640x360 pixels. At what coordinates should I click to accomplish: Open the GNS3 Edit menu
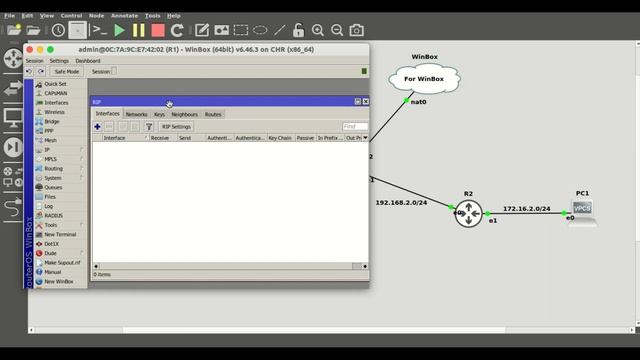(27, 16)
